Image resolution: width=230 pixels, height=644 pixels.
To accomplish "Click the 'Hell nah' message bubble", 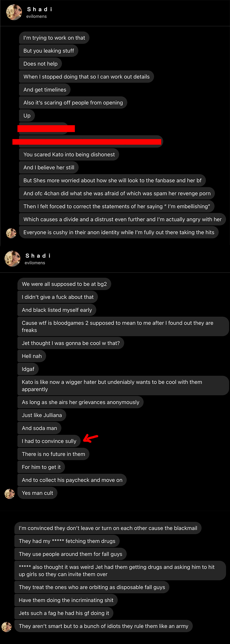I will point(32,356).
